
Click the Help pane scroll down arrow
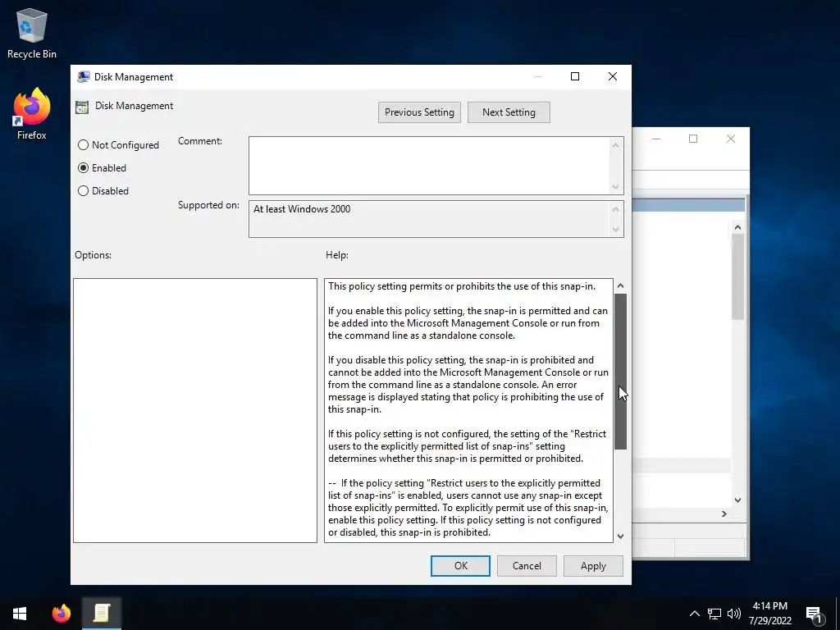620,536
